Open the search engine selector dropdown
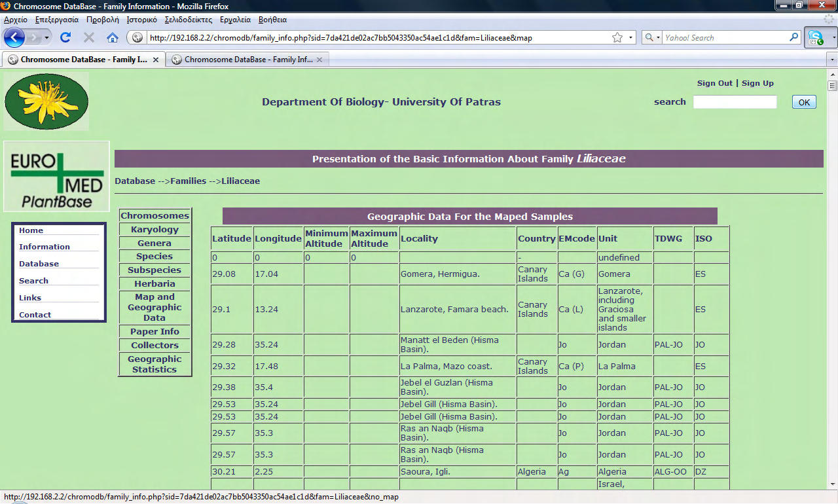 click(x=653, y=37)
